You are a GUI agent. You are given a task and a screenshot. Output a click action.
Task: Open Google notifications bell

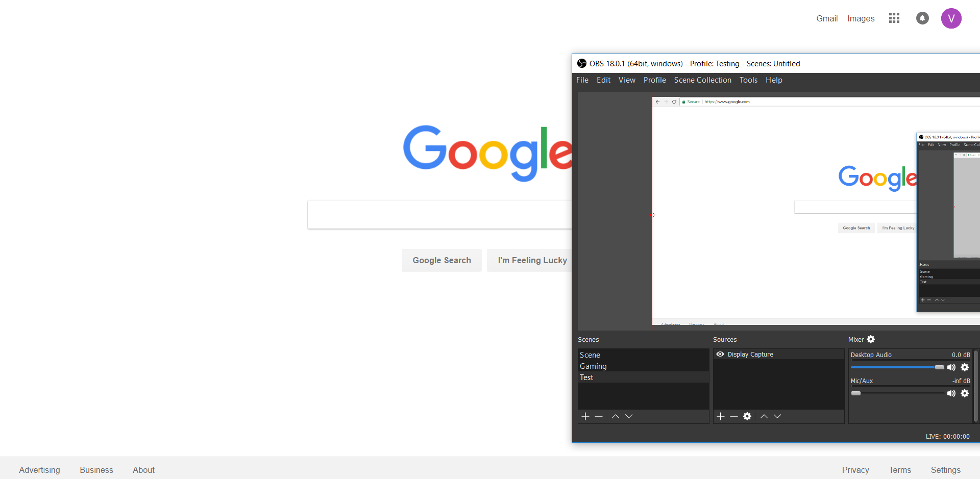(922, 18)
